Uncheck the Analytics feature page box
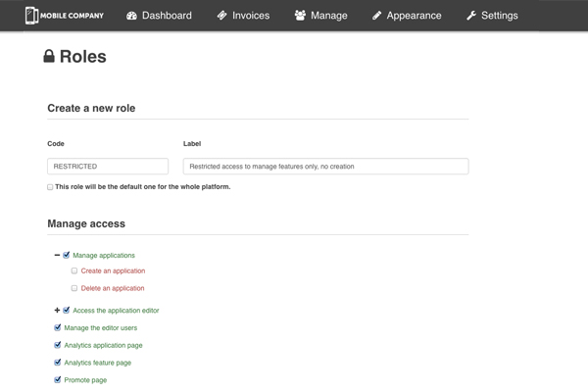The height and width of the screenshot is (392, 588). tap(58, 363)
